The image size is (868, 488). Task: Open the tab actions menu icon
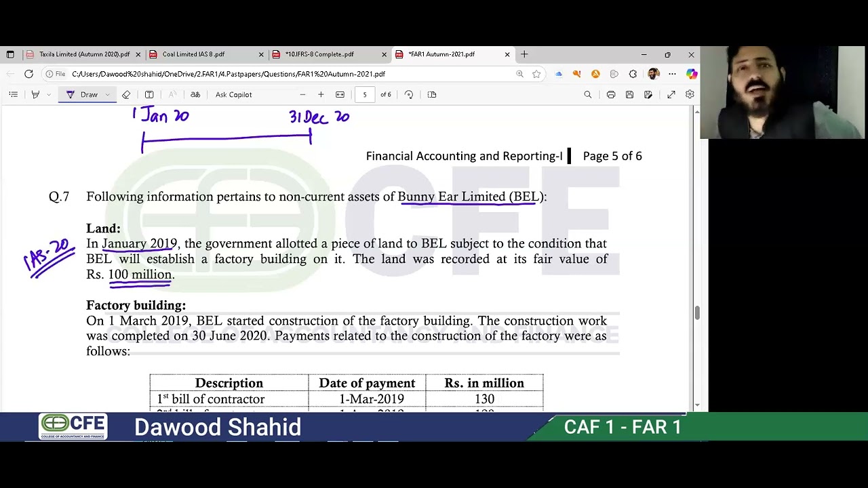click(10, 54)
